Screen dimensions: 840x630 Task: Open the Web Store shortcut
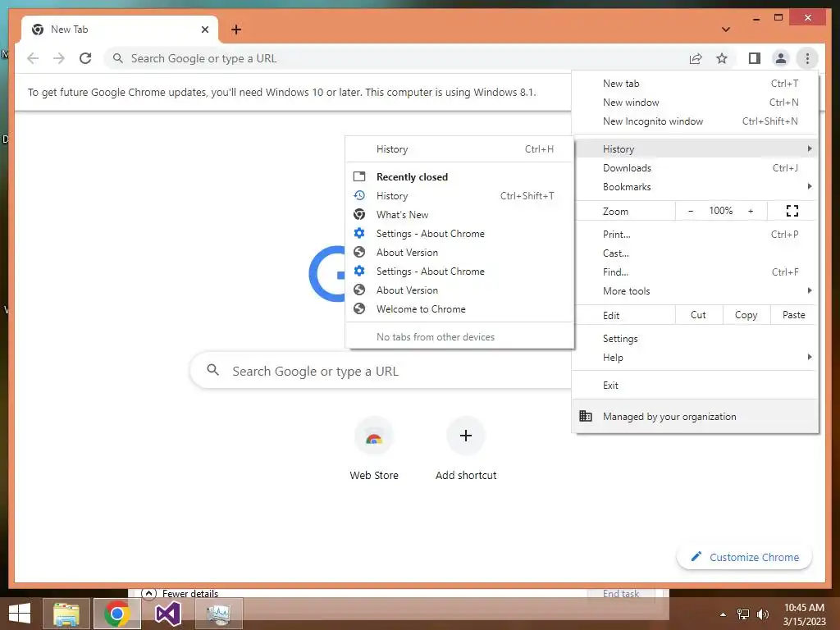coord(374,449)
